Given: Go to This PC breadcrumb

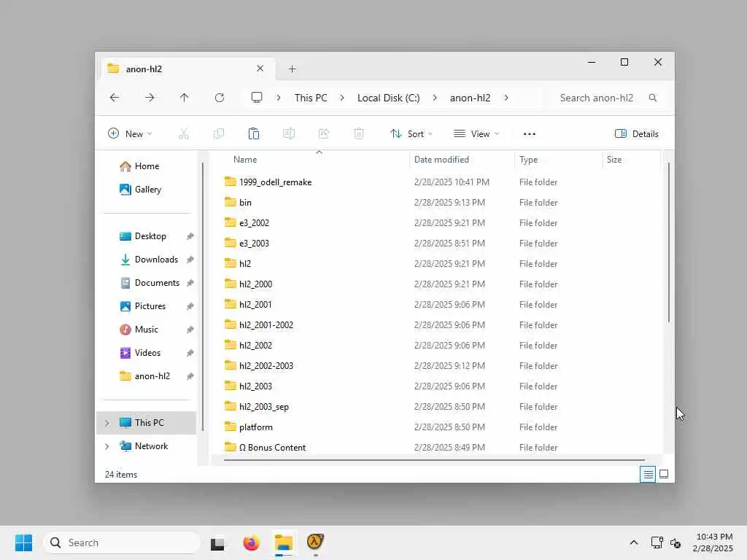Looking at the screenshot, I should 311,98.
